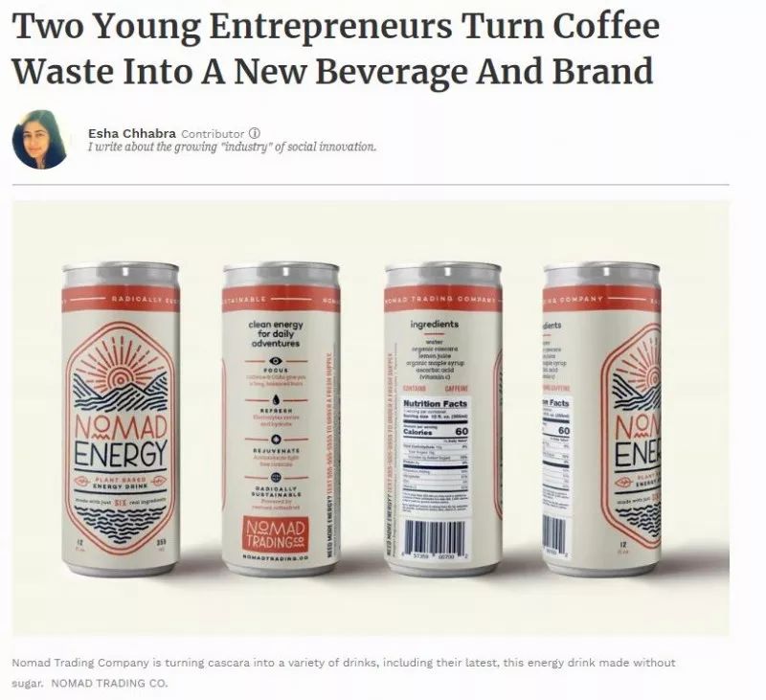Click the can reading clean energy for daily adventures
Image resolution: width=766 pixels, height=700 pixels.
(281, 418)
